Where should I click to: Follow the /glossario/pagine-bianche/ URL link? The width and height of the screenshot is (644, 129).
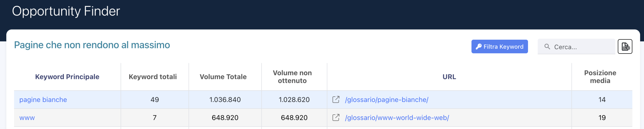[387, 100]
